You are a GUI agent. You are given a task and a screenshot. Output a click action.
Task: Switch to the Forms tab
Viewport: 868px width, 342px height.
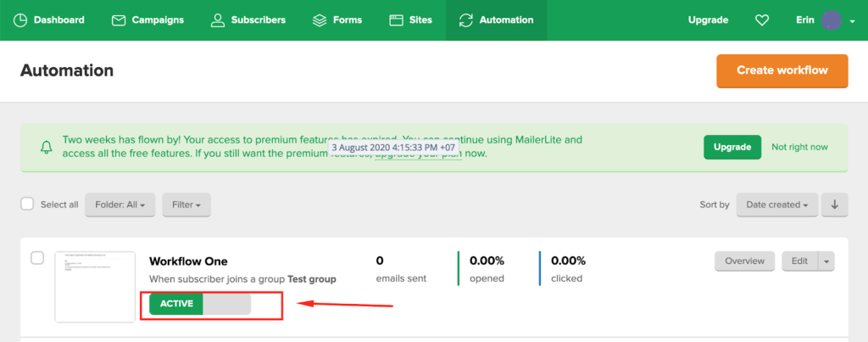tap(337, 20)
